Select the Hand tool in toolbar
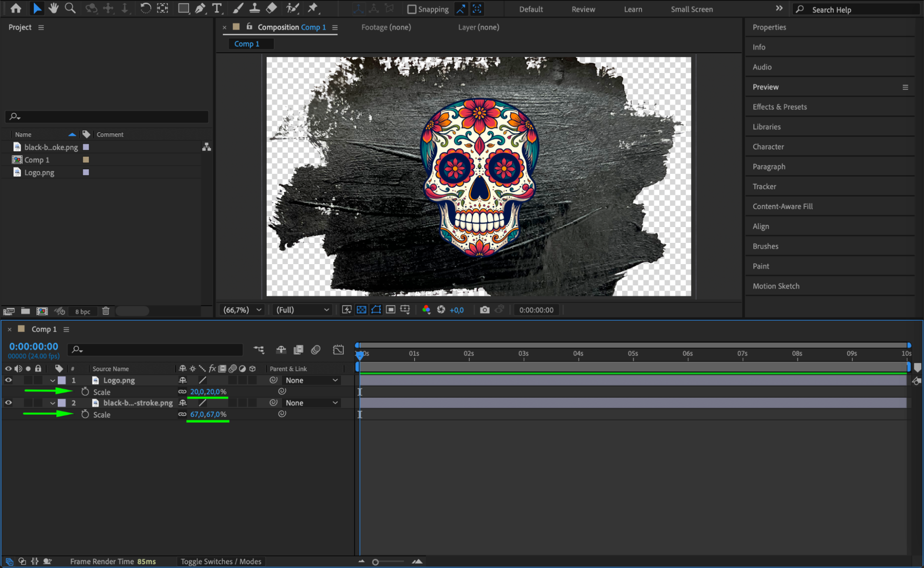 coord(53,8)
